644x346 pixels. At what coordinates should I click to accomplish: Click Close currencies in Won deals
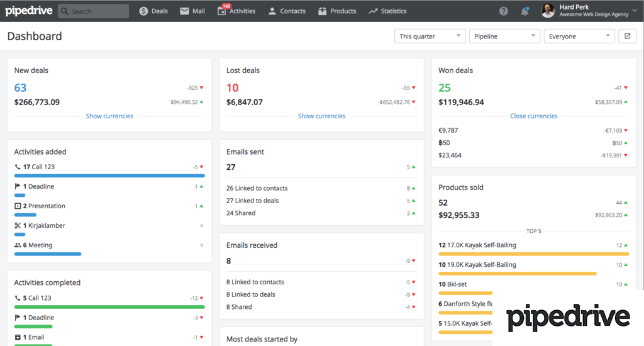click(533, 116)
